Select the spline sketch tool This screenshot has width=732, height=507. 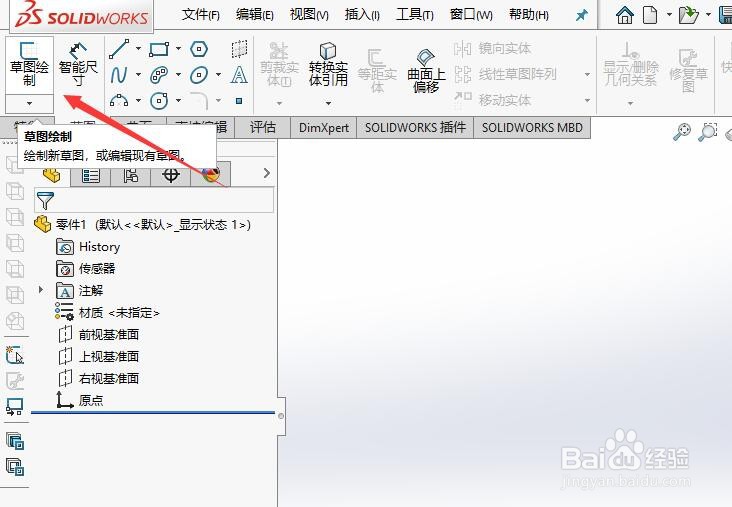pyautogui.click(x=119, y=75)
